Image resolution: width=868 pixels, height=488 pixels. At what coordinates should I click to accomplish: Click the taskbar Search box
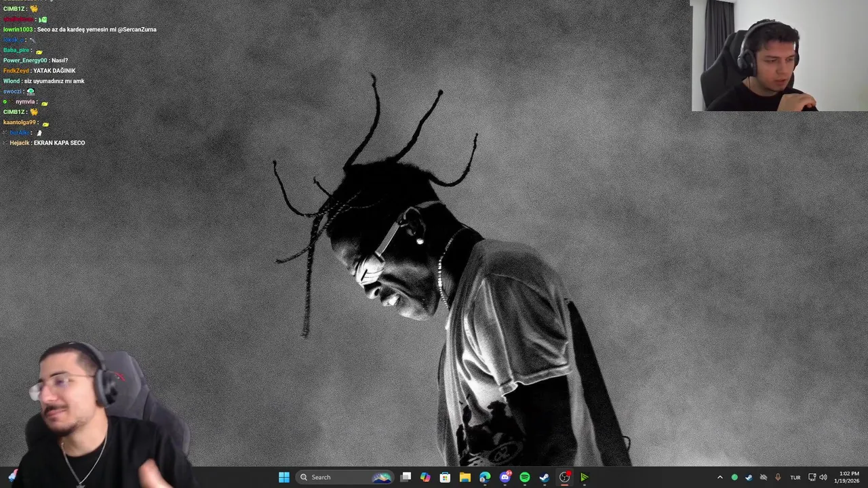tap(345, 477)
